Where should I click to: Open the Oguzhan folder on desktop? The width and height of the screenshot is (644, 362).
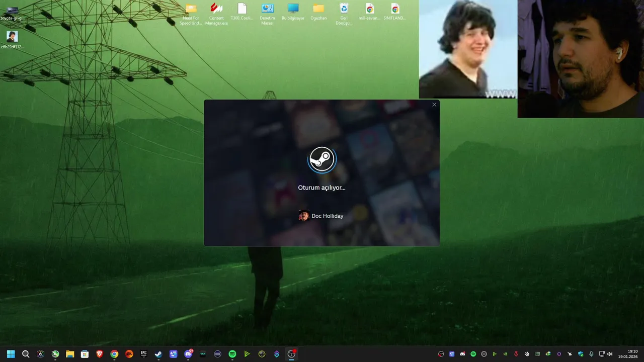click(318, 12)
